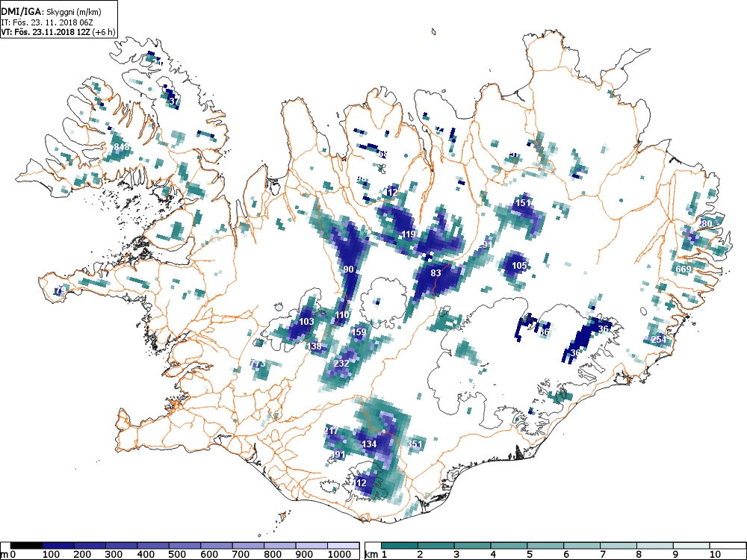The height and width of the screenshot is (560, 747).
Task: Click the meter legend swatch above 300
Action: 122,546
